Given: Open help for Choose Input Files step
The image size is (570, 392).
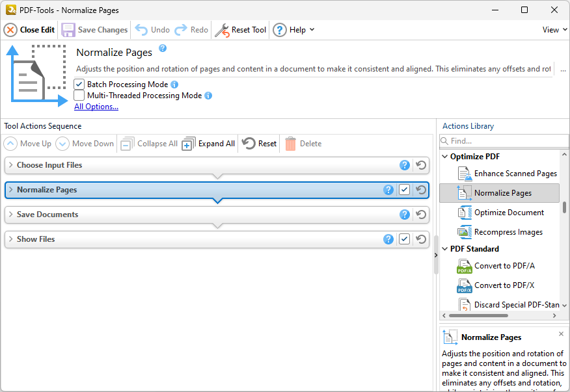Looking at the screenshot, I should (x=405, y=165).
